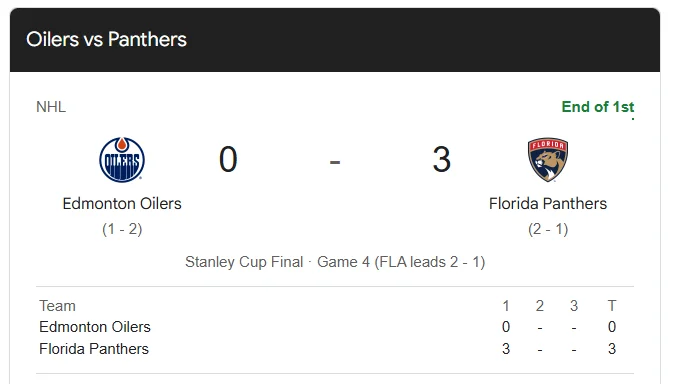This screenshot has width=677, height=384.
Task: Click the T total column header
Action: coord(612,306)
